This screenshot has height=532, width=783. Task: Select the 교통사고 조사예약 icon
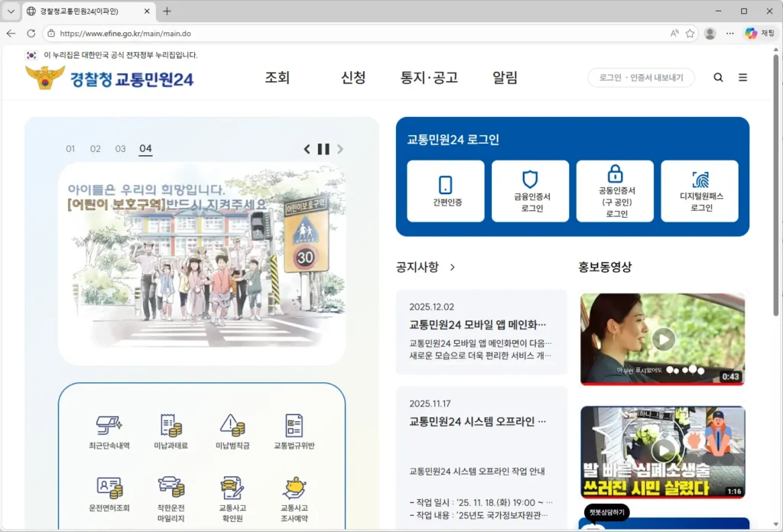point(295,494)
